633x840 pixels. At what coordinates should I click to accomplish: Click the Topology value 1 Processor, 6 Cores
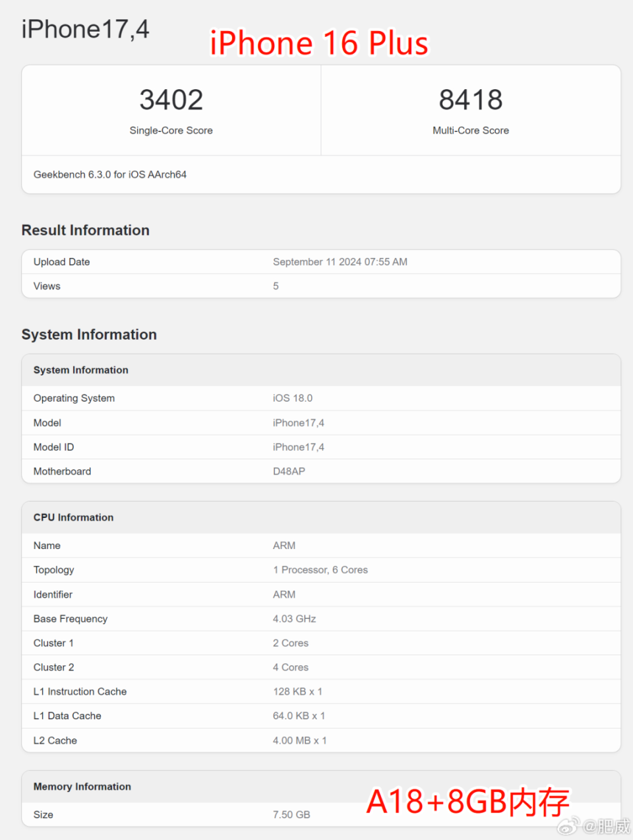[320, 570]
